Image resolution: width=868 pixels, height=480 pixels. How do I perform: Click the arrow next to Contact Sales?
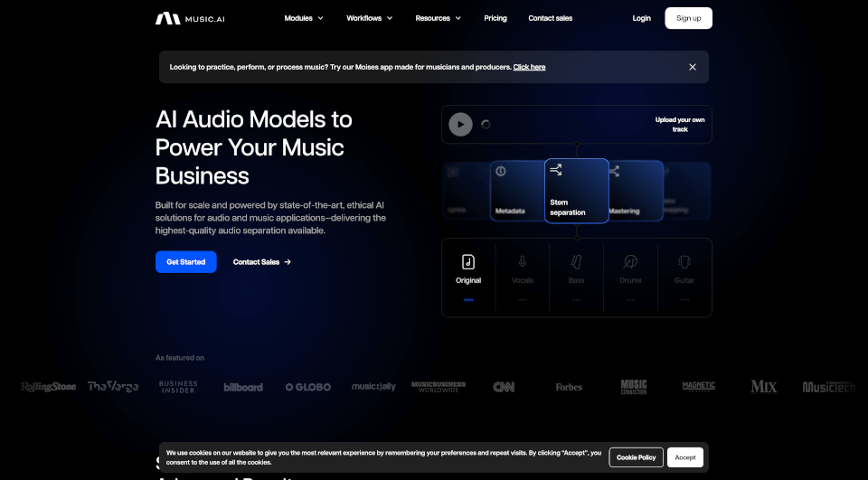[x=288, y=262]
